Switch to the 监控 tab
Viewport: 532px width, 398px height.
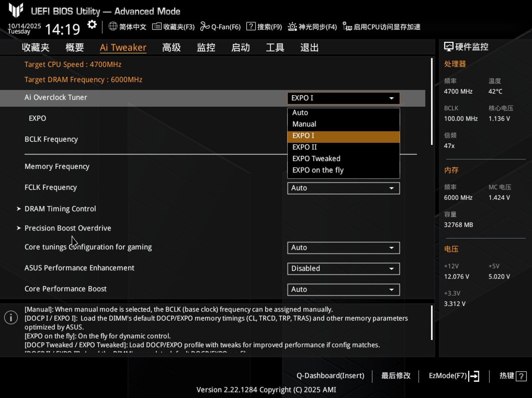(x=205, y=47)
